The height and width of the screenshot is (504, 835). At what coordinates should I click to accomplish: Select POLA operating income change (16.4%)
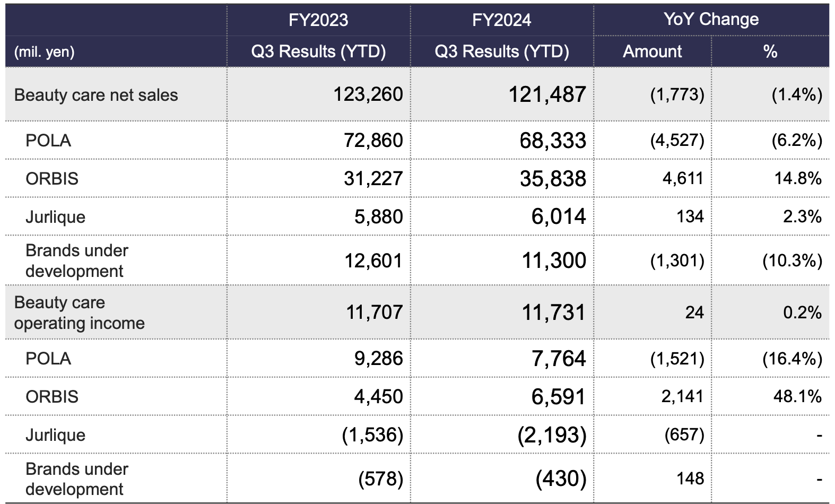click(x=792, y=359)
